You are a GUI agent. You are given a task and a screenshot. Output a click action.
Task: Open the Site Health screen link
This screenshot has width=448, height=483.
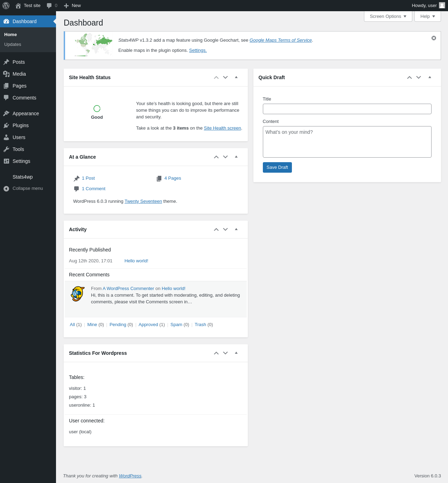pyautogui.click(x=223, y=128)
